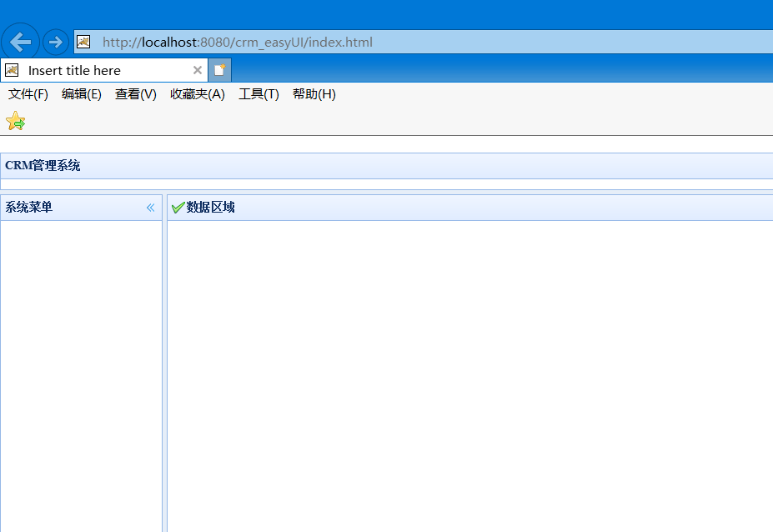Collapse the 系统菜单 panel with the « chevron
Viewport: 773px width, 532px height.
(x=151, y=207)
